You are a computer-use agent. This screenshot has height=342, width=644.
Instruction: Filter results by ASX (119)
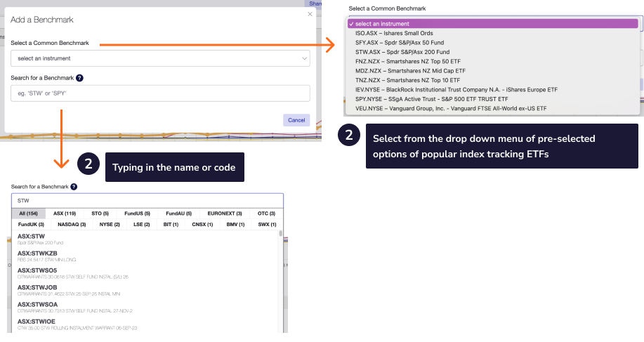tap(65, 213)
